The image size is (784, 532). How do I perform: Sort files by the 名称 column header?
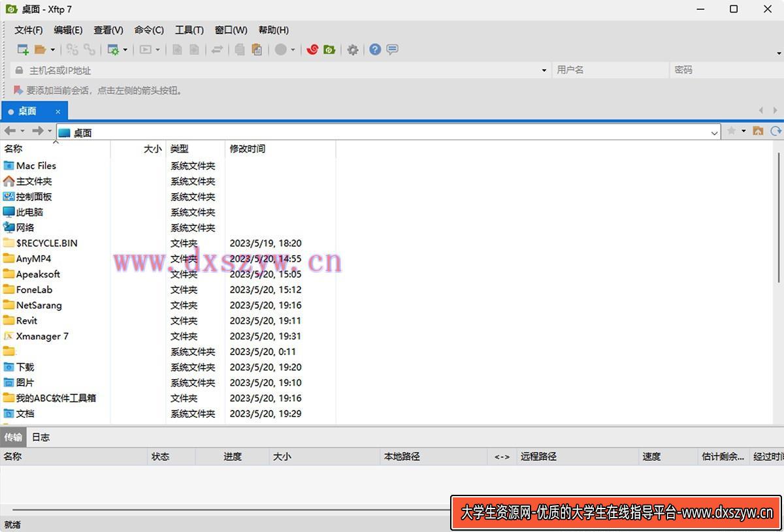[56, 149]
